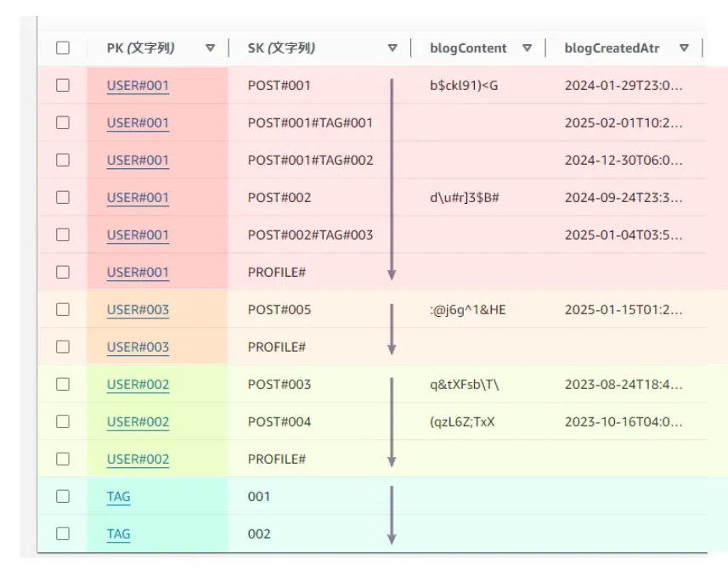Click the date cell 2023-08-24T18:4…

pos(624,384)
